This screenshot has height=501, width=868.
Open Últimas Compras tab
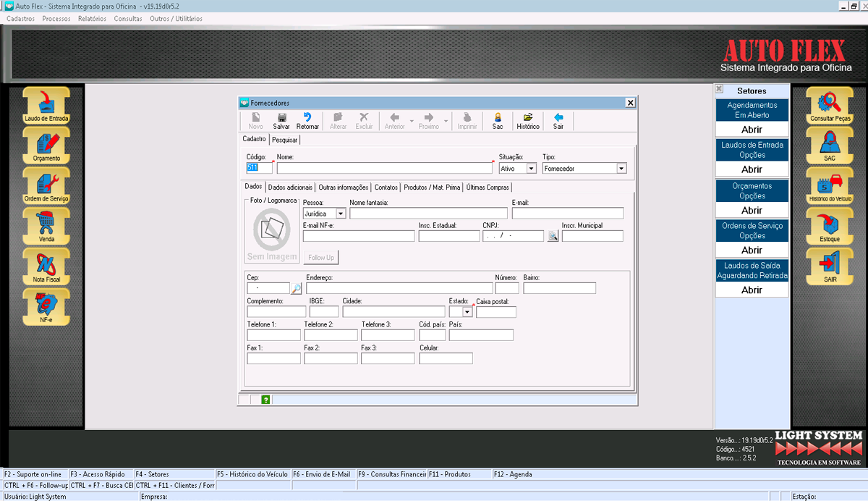pos(488,188)
